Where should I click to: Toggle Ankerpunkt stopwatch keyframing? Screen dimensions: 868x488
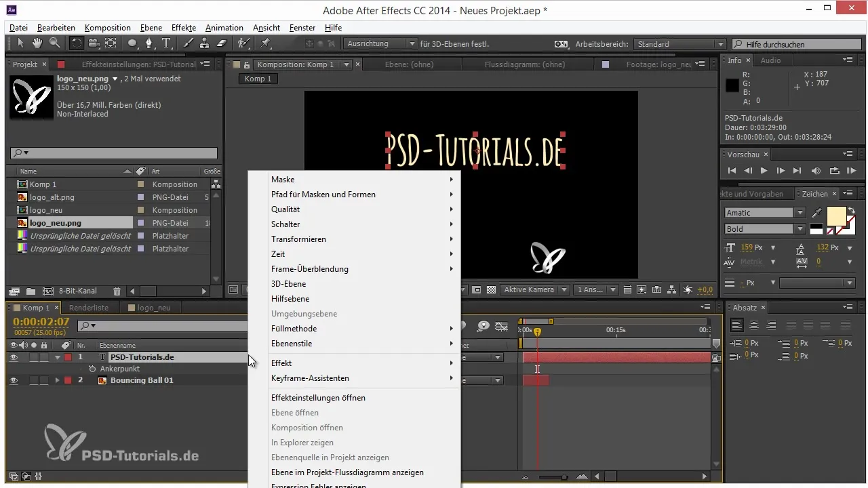[x=92, y=369]
